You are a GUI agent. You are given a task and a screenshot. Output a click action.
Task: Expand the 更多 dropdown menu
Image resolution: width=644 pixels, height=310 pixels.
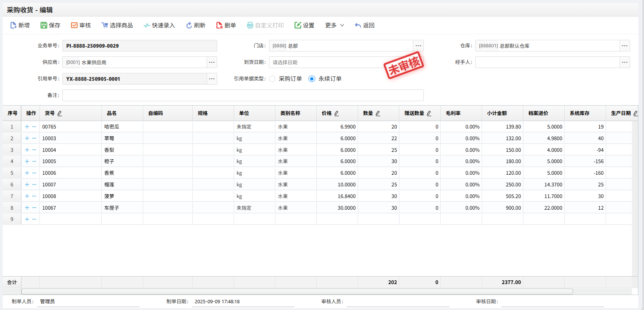click(x=334, y=25)
